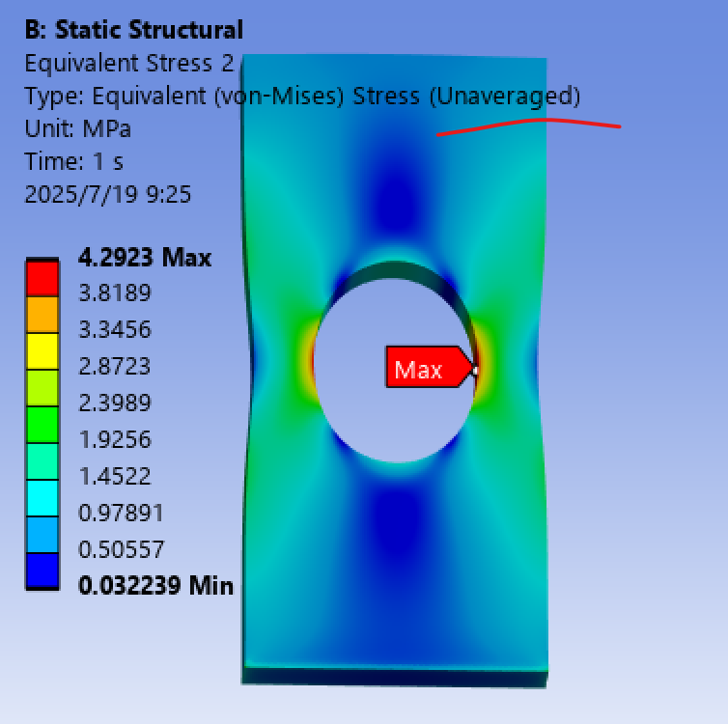Viewport: 728px width, 724px height.
Task: Click the '0.97891' legend value
Action: click(x=121, y=513)
